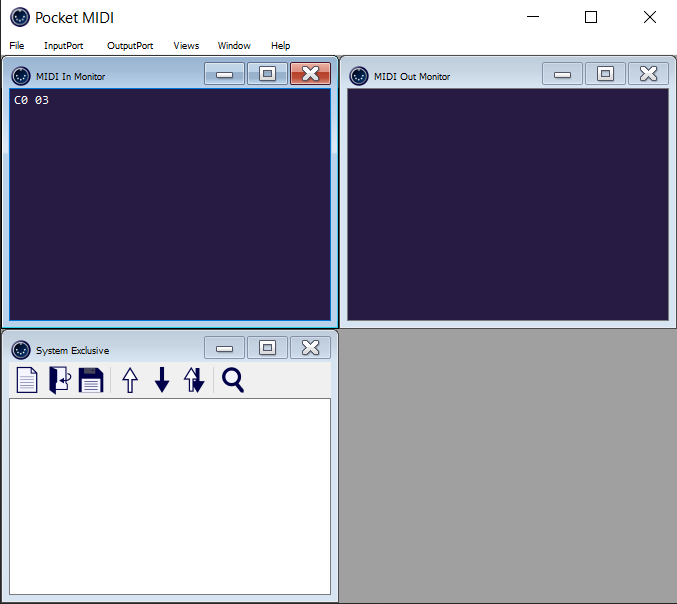Click the MIDI Out Monitor title icon
Screen dimensions: 677x604
pyautogui.click(x=358, y=76)
